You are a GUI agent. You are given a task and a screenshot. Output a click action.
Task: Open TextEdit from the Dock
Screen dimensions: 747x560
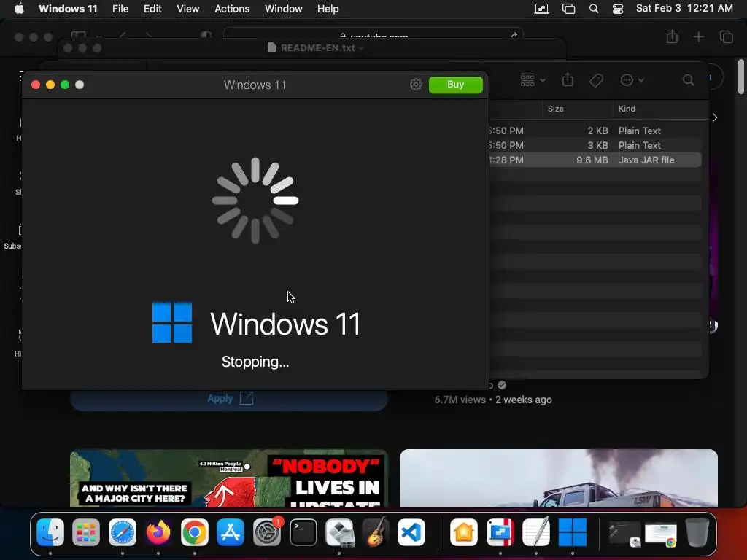pyautogui.click(x=536, y=532)
